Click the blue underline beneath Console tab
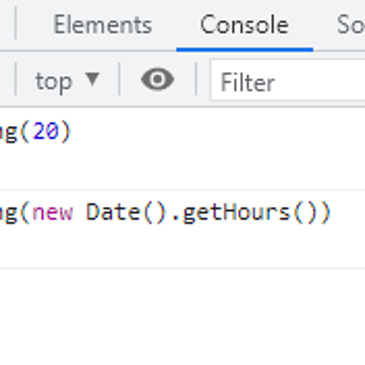Image resolution: width=365 pixels, height=365 pixels. click(x=244, y=50)
